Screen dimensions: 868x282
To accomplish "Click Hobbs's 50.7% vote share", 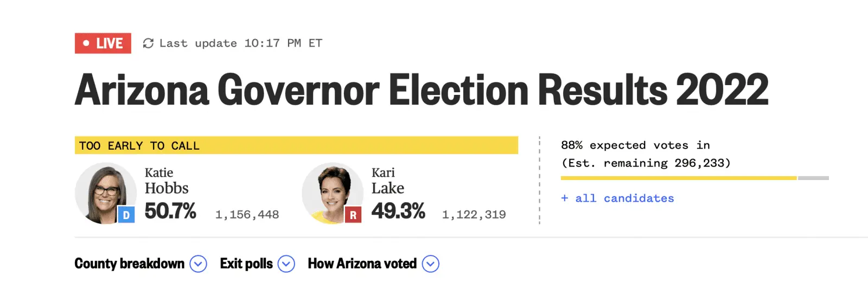I will point(170,211).
